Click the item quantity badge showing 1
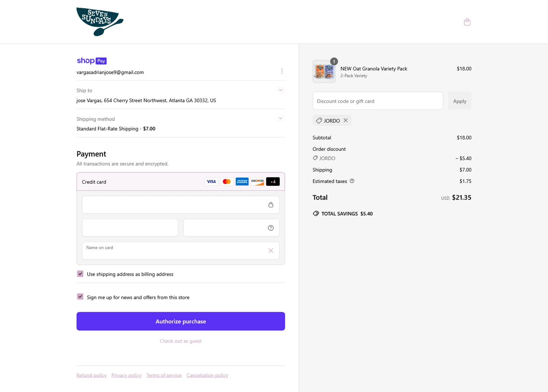 334,61
